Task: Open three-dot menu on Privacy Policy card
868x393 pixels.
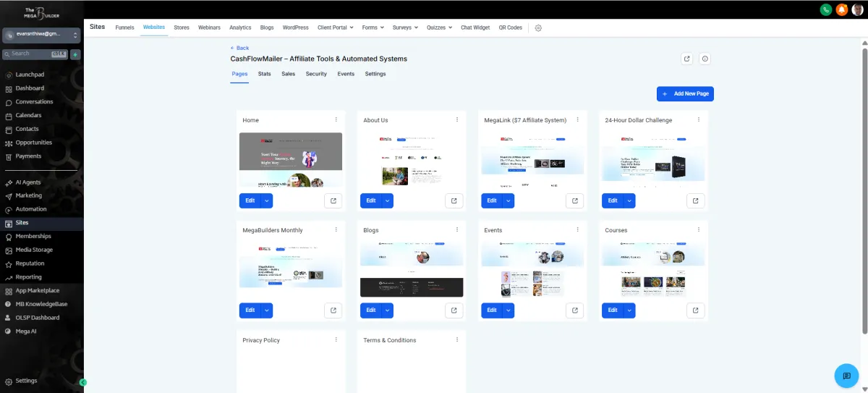Action: [336, 339]
